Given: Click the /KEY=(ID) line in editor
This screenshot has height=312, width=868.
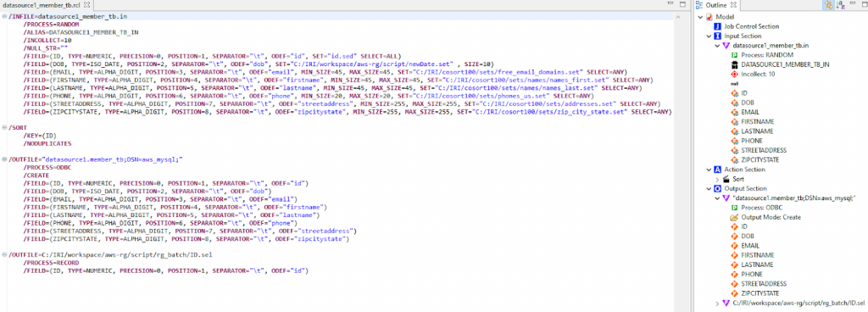Looking at the screenshot, I should pos(40,136).
